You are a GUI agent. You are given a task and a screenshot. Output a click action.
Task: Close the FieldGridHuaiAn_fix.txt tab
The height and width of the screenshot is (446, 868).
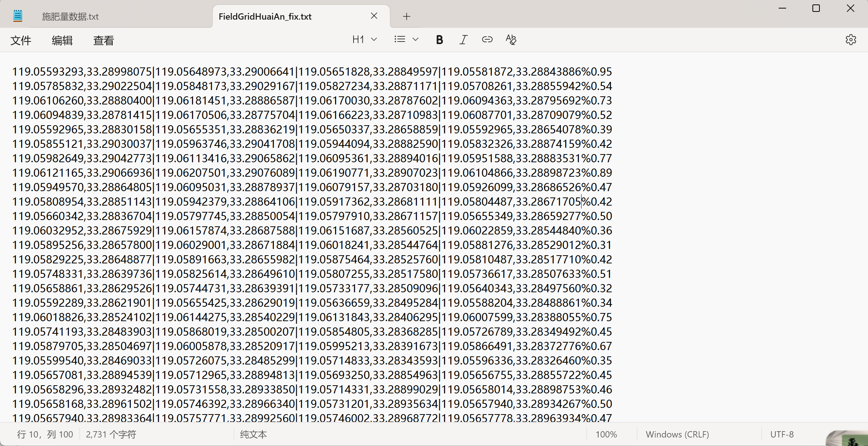[x=374, y=16]
